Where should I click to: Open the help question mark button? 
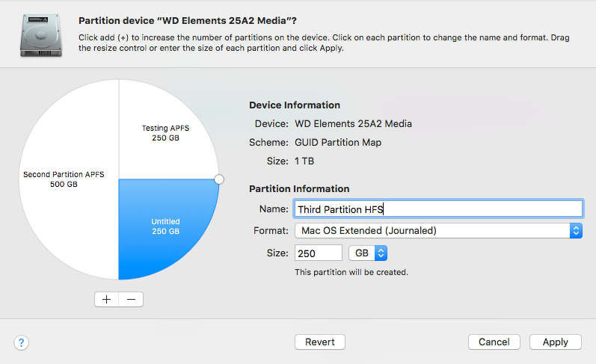21,343
